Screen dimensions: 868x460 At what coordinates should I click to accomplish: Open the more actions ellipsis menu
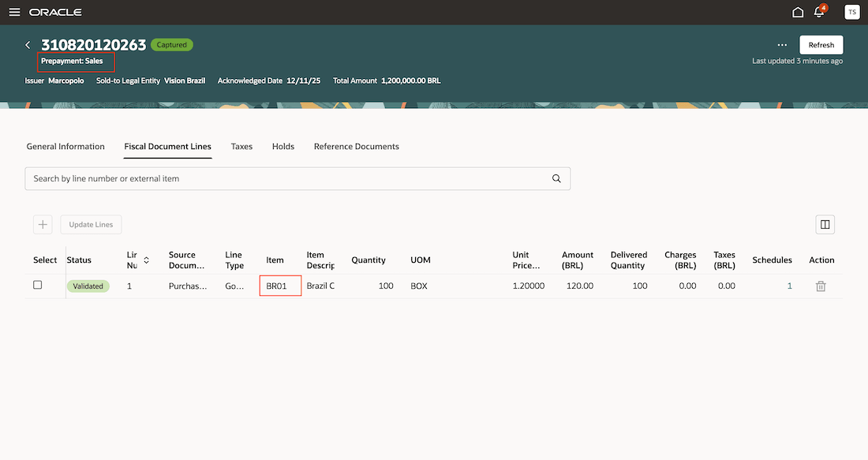[782, 45]
